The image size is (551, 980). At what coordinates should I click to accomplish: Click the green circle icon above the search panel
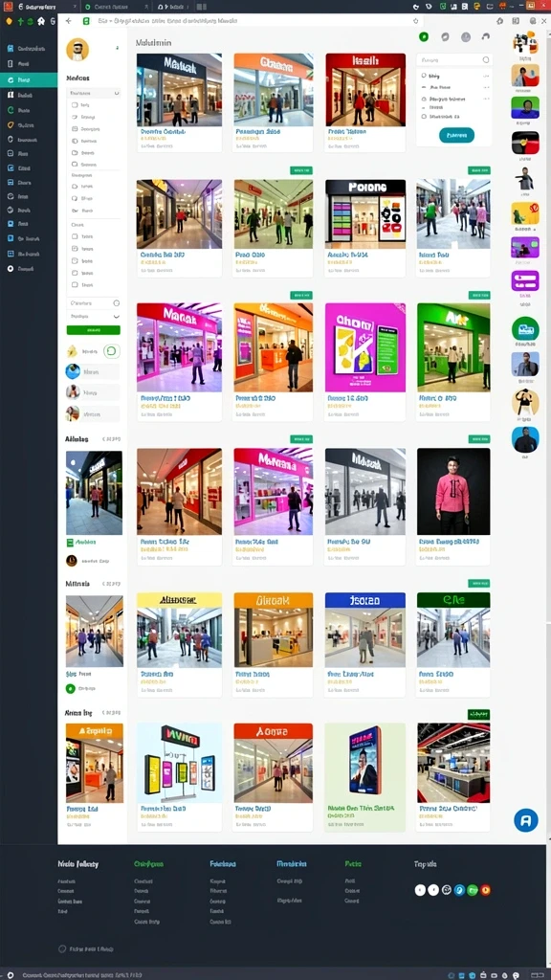(424, 37)
